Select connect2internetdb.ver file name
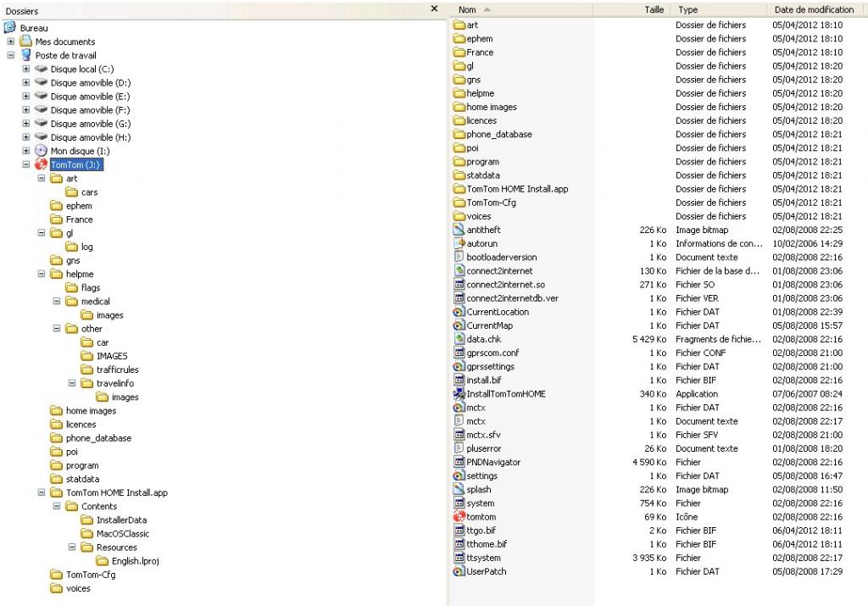Image resolution: width=868 pixels, height=606 pixels. click(x=512, y=297)
